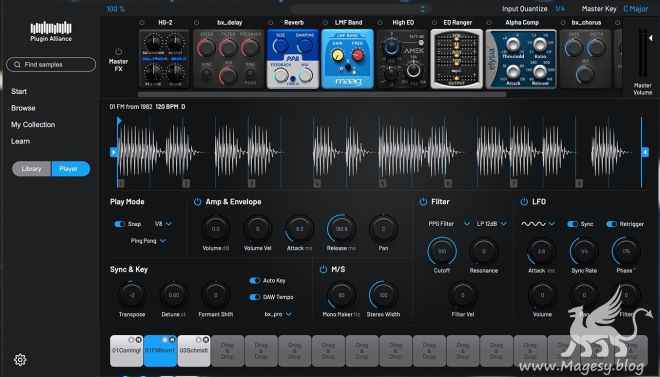Click the first empty Drag & Drop pad

[x=227, y=351]
